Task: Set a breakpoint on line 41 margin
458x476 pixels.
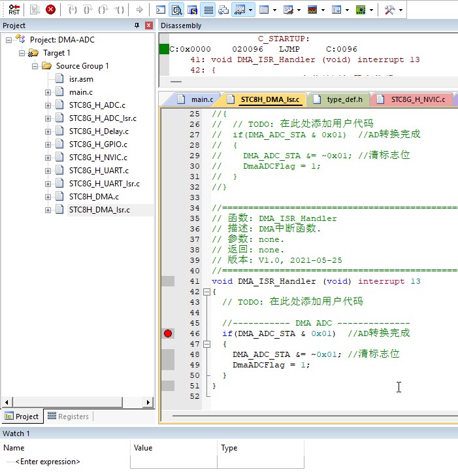Action: click(168, 281)
